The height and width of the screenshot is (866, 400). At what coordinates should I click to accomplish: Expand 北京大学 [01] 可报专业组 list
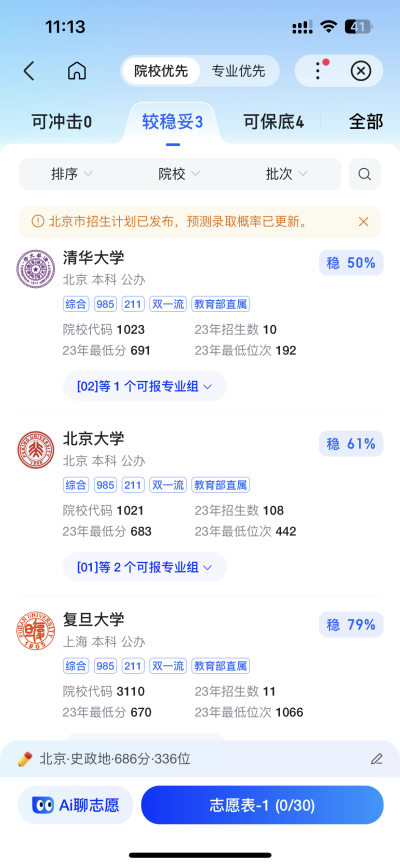point(145,567)
